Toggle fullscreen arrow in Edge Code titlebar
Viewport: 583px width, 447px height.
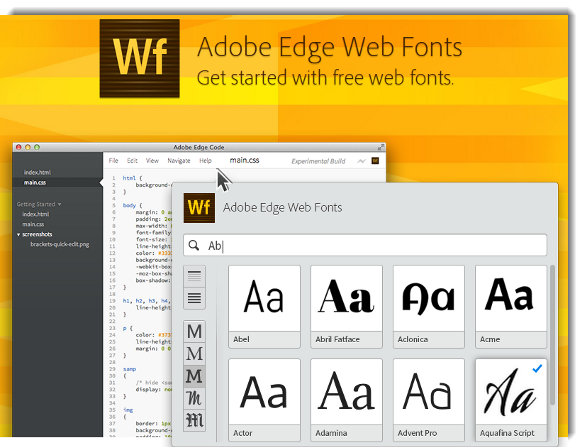click(x=381, y=147)
